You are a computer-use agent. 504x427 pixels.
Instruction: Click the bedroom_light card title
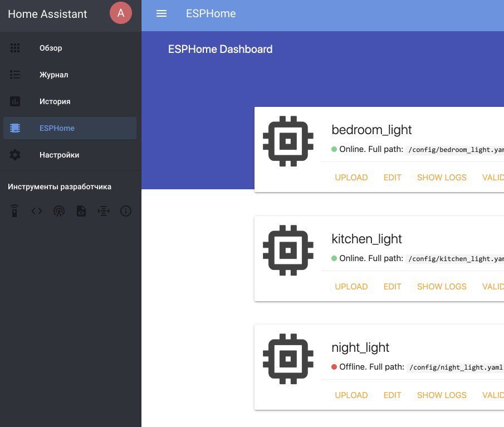point(371,130)
